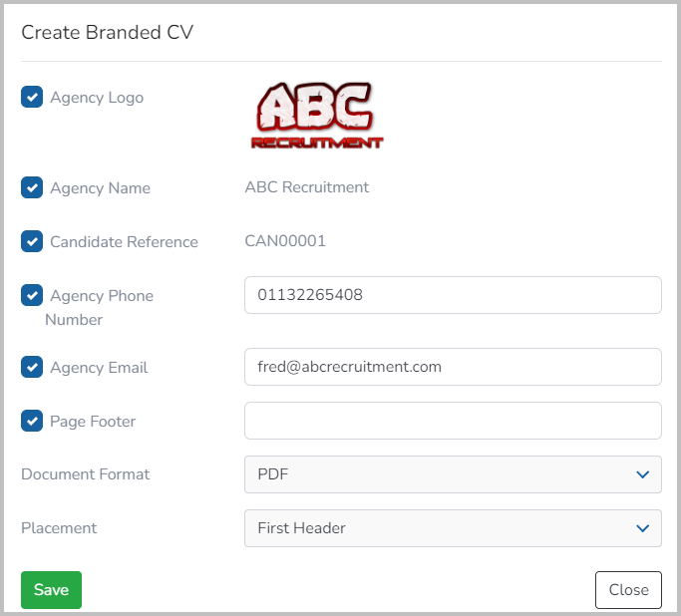Click the ABC Recruitment agency name text
Image resolution: width=681 pixels, height=616 pixels.
[x=307, y=187]
